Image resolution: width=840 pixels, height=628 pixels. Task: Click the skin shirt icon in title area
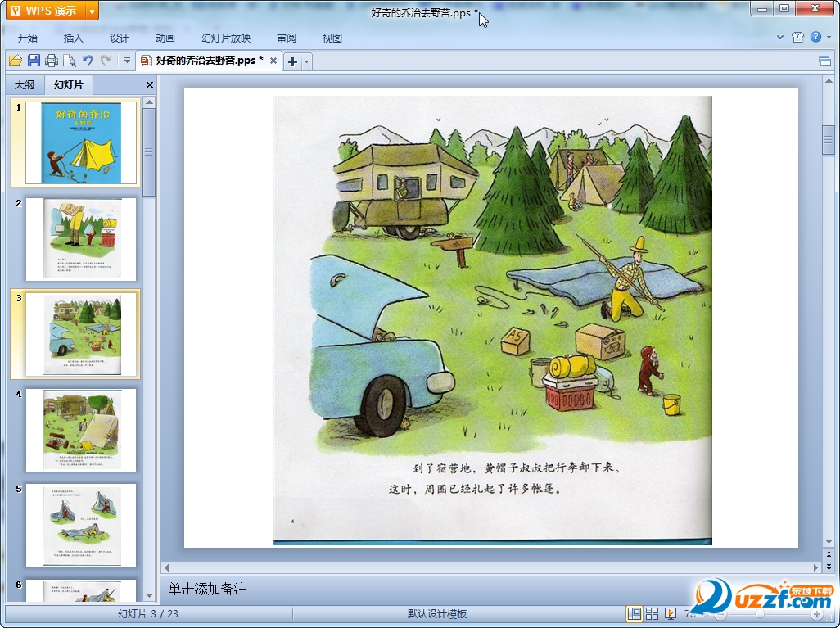(x=797, y=37)
